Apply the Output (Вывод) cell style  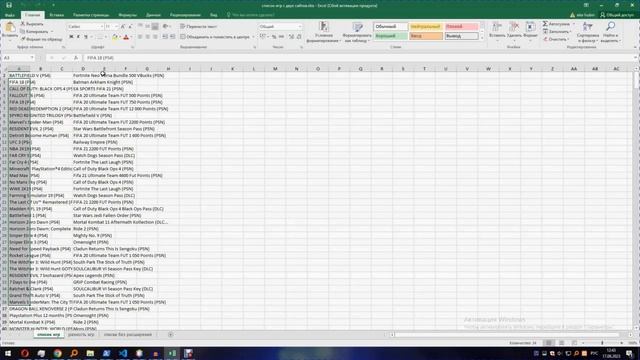(x=461, y=36)
